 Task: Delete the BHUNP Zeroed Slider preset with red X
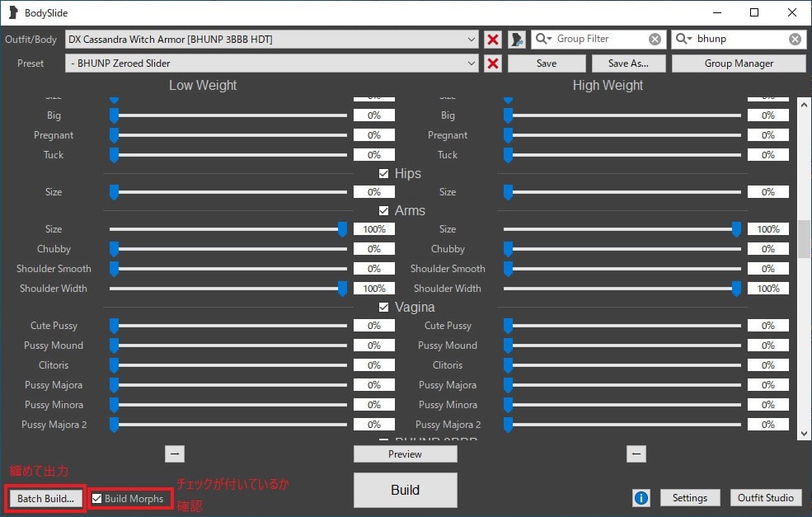click(x=492, y=63)
